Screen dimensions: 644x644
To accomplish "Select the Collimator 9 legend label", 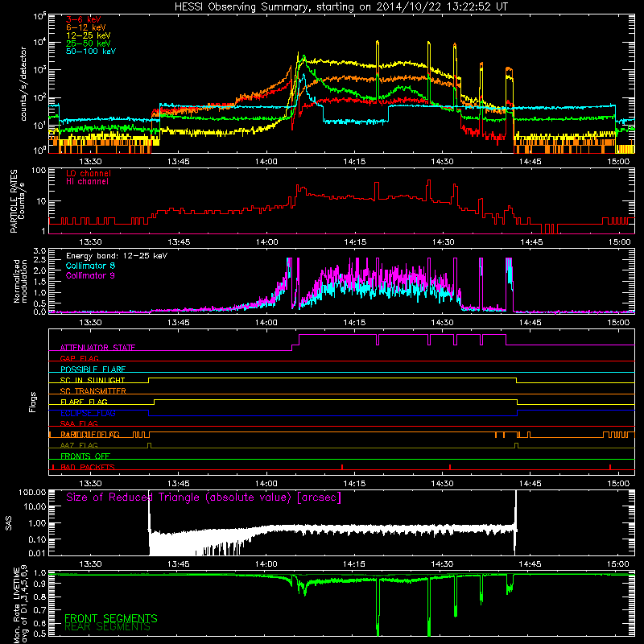I will pos(90,275).
